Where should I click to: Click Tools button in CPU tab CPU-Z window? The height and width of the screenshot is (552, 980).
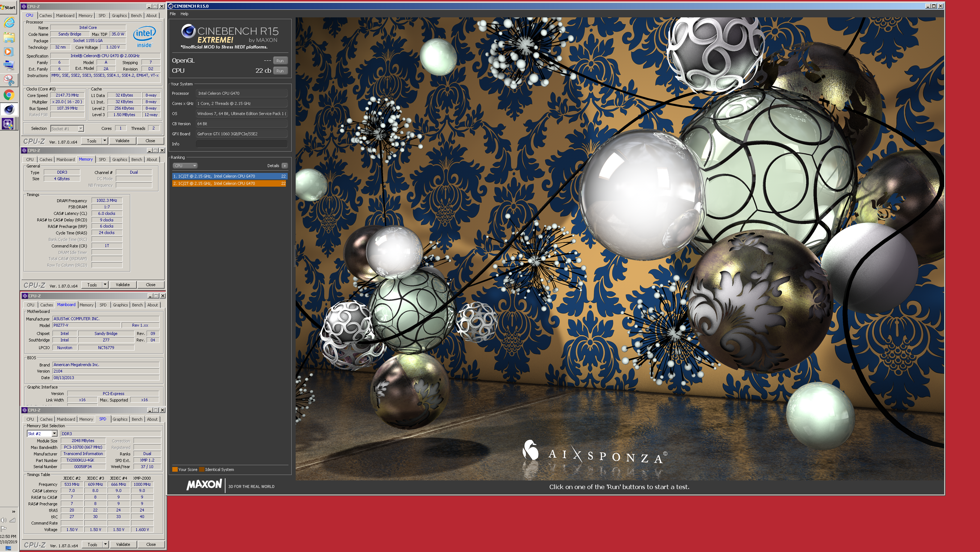coord(92,141)
